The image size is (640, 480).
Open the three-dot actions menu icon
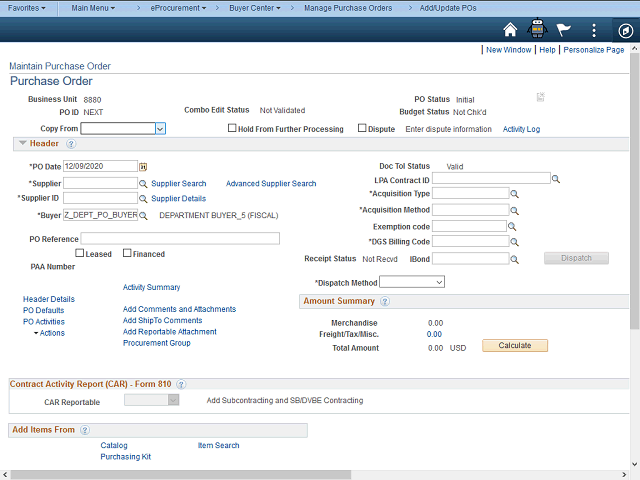coord(594,30)
